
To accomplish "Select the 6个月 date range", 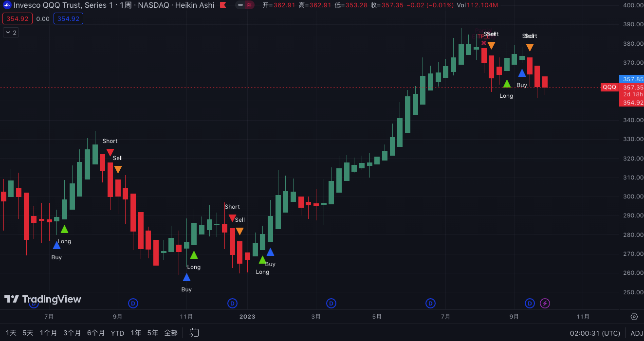I will (x=96, y=333).
